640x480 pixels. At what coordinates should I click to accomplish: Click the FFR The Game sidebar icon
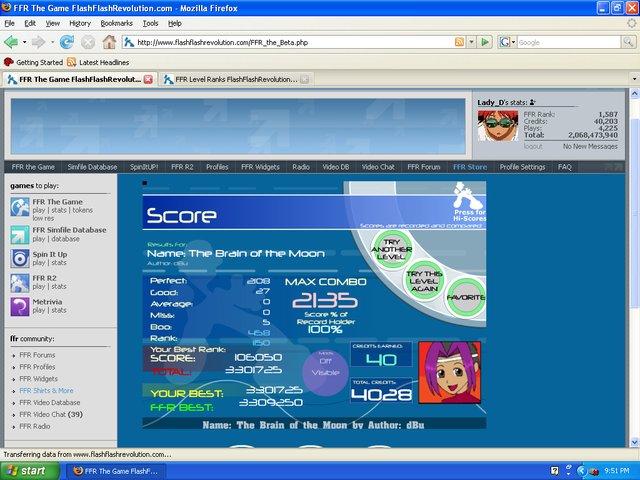tap(20, 207)
